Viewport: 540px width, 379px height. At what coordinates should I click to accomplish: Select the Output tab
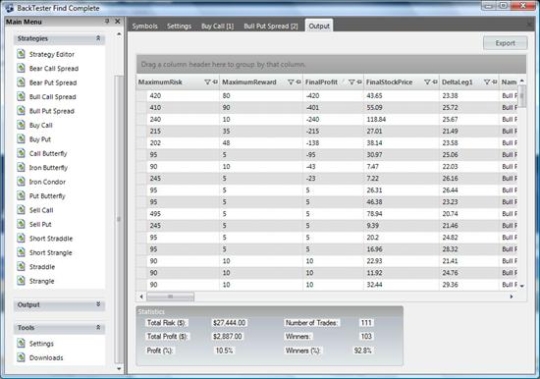click(319, 26)
